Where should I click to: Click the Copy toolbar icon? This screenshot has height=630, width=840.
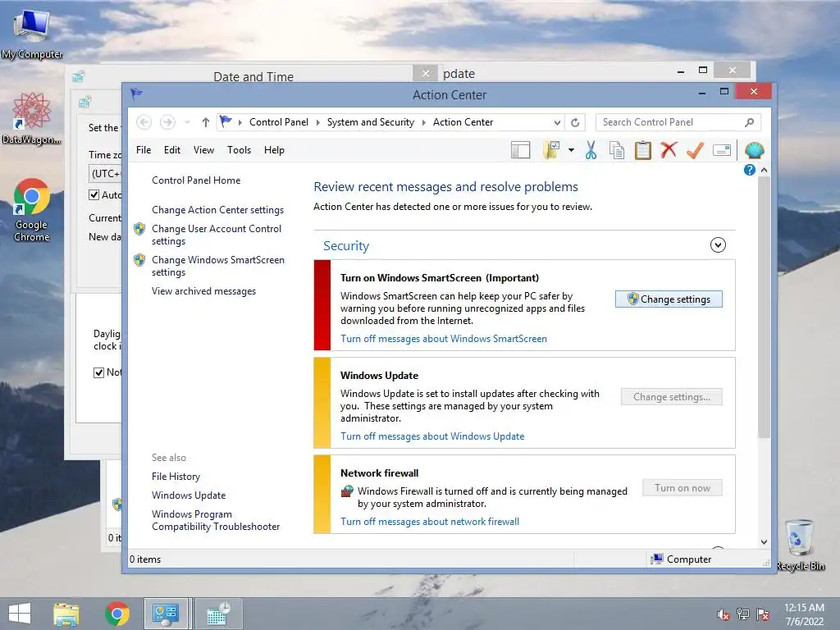coord(617,151)
